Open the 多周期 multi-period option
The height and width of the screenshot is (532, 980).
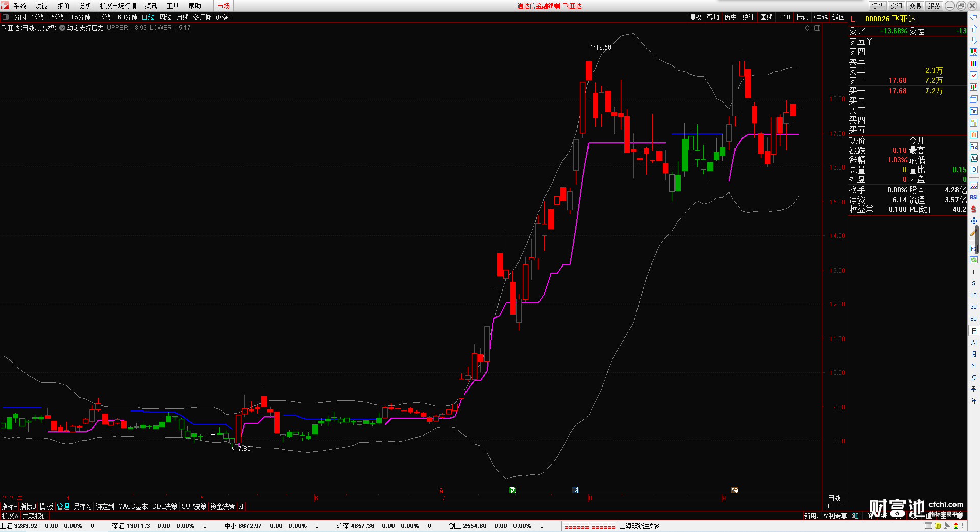(x=202, y=17)
